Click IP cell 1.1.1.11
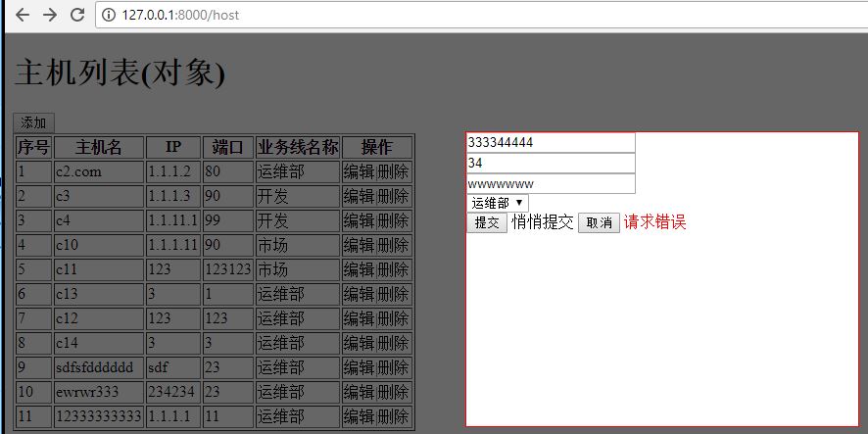 [173, 245]
